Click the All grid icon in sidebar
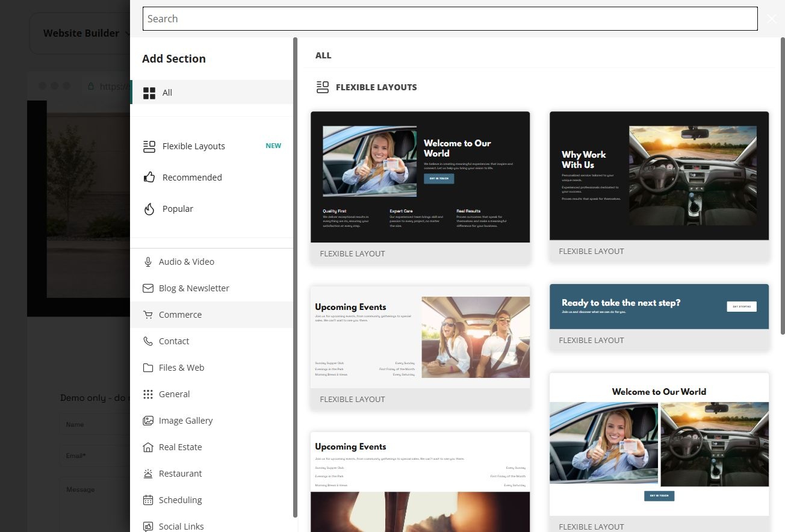This screenshot has height=532, width=785. [x=149, y=93]
